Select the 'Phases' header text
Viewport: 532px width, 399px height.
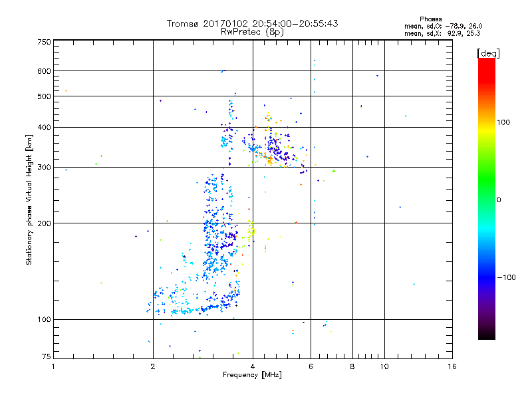[430, 19]
